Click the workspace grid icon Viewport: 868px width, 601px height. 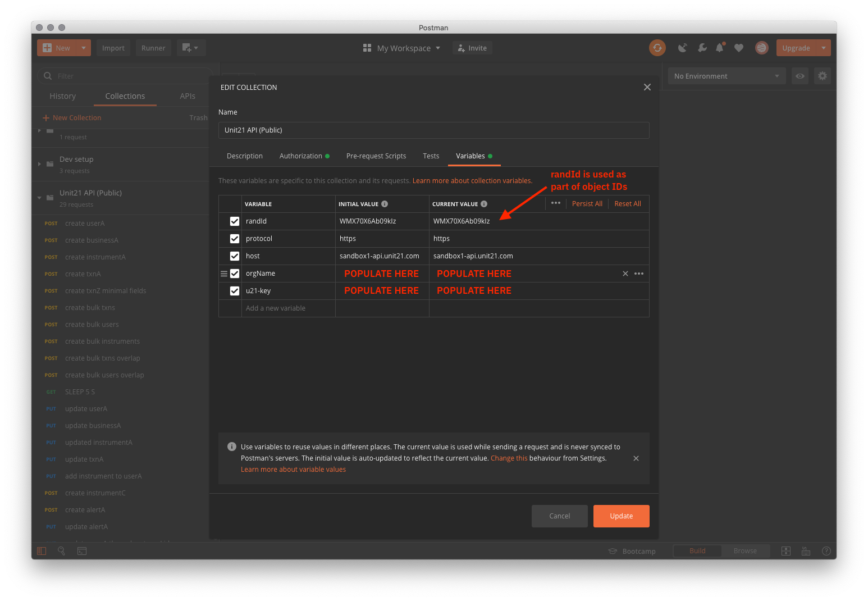367,48
